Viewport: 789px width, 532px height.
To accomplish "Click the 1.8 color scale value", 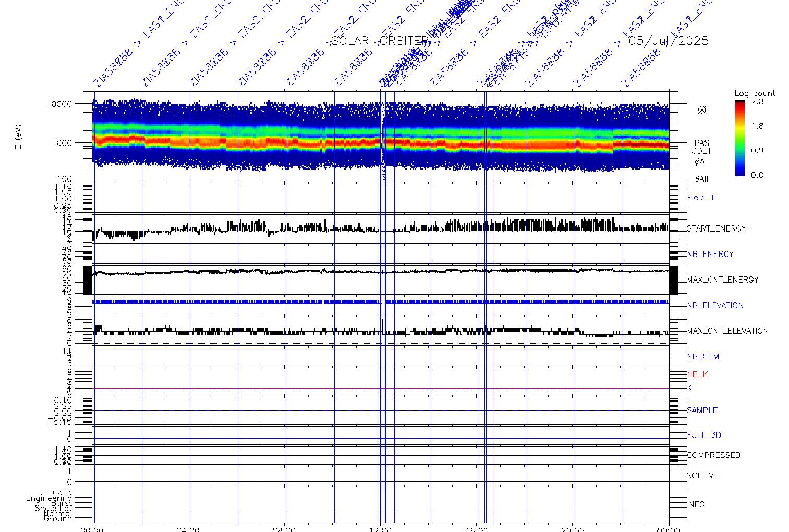I will 757,126.
